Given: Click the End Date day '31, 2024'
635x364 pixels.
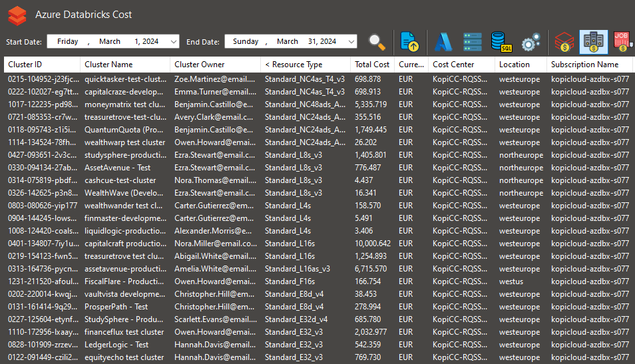Looking at the screenshot, I should [322, 41].
